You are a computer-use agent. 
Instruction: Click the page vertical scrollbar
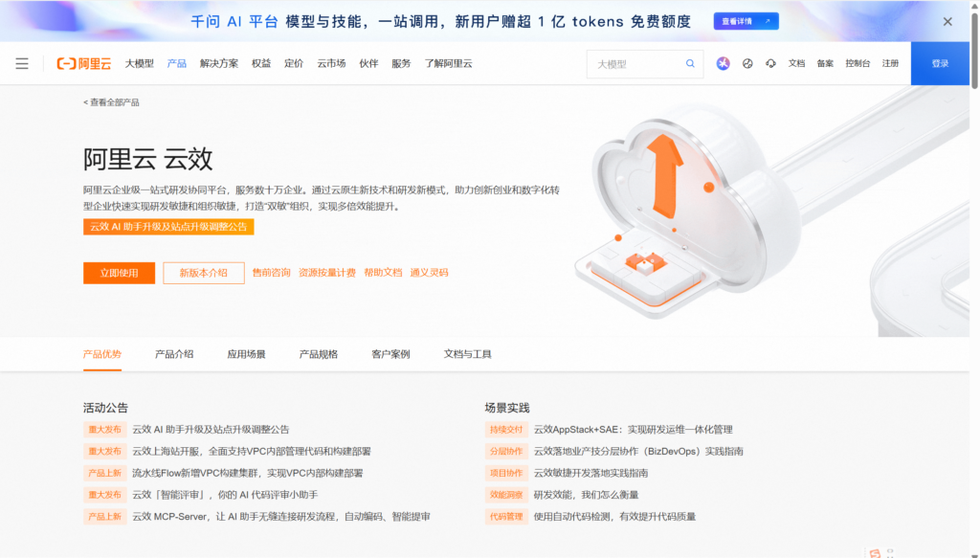[x=974, y=50]
